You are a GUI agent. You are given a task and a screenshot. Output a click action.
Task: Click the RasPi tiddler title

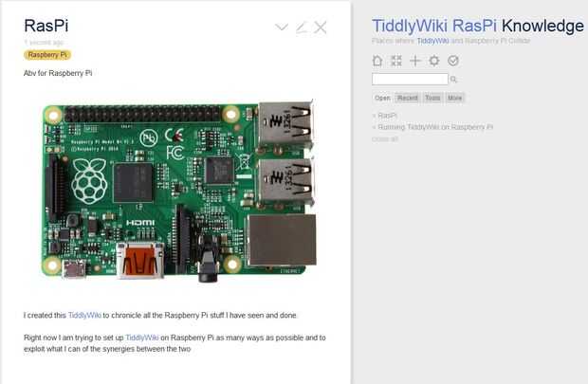pos(46,26)
